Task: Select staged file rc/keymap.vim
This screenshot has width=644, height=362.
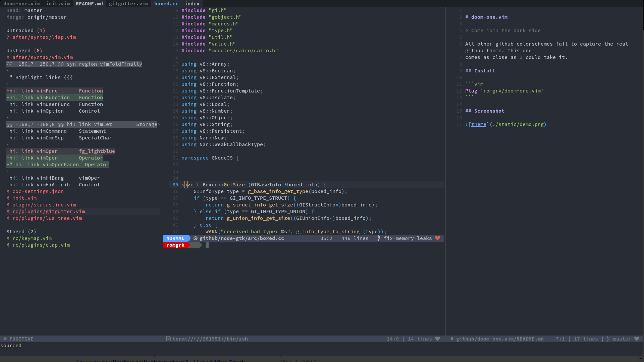Action: click(32, 238)
